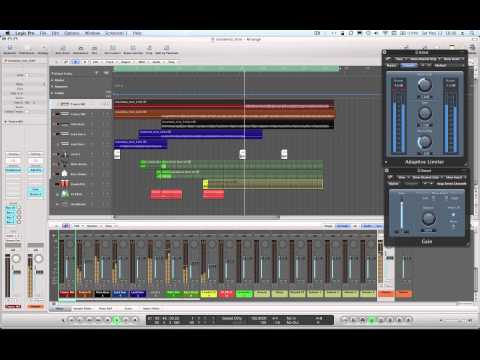
Task: Click the plus button in Global Tracks header
Action: click(97, 73)
